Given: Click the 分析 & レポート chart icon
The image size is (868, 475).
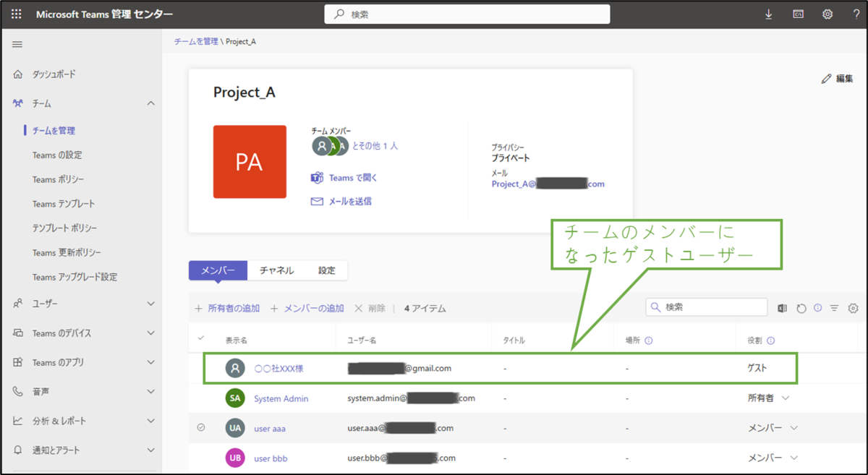Looking at the screenshot, I should [x=18, y=421].
